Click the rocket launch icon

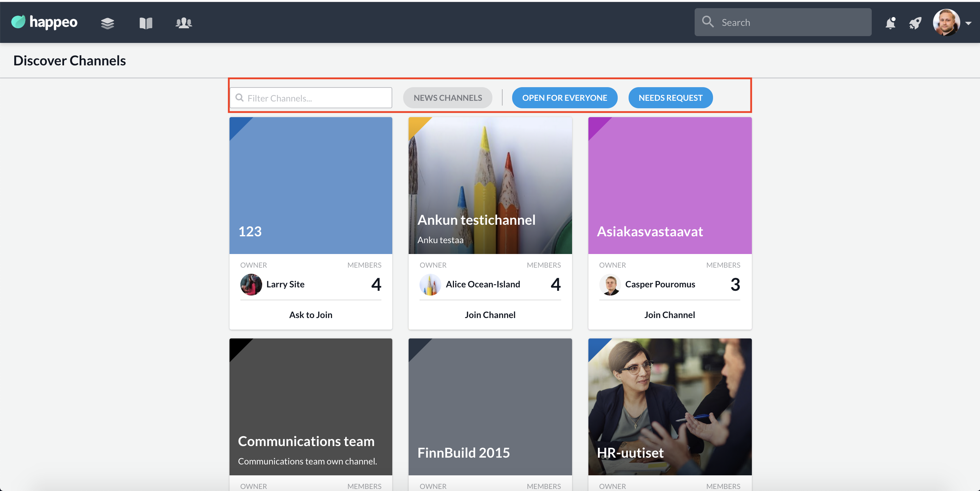[915, 23]
